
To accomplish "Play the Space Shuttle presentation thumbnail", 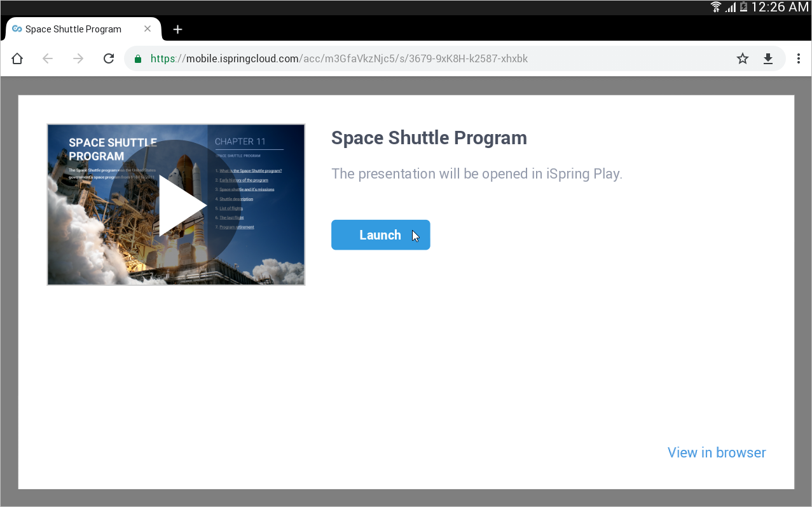I will 176,205.
